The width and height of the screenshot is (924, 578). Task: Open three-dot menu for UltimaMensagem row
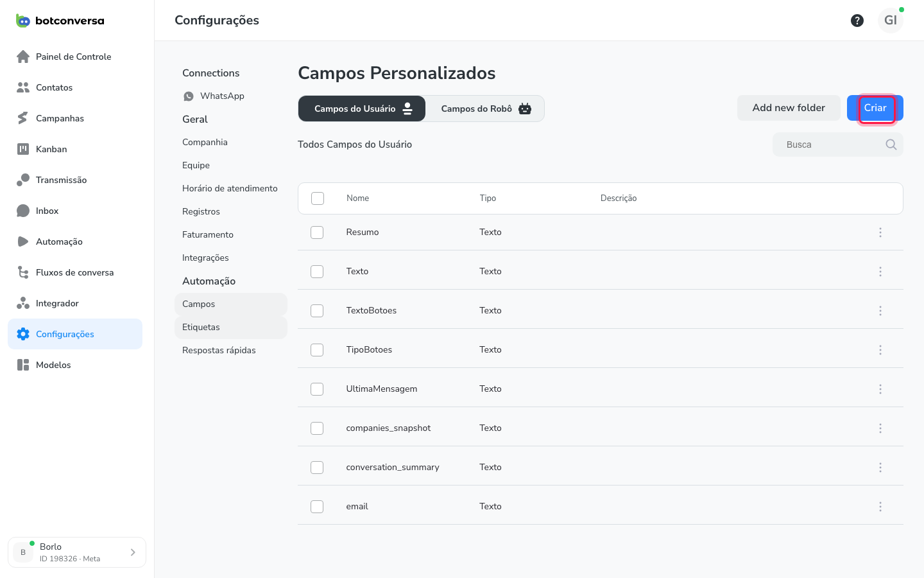pyautogui.click(x=880, y=389)
